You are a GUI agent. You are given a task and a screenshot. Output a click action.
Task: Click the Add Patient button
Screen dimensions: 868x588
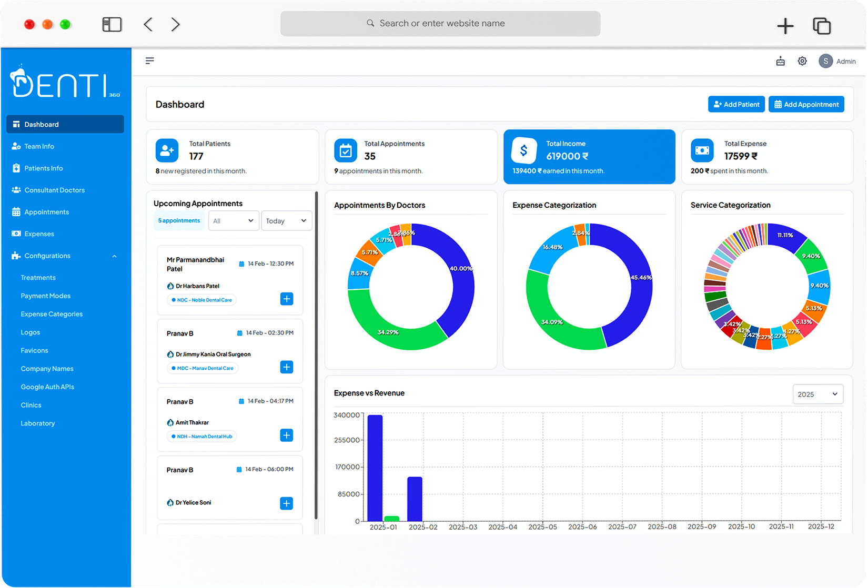coord(736,104)
